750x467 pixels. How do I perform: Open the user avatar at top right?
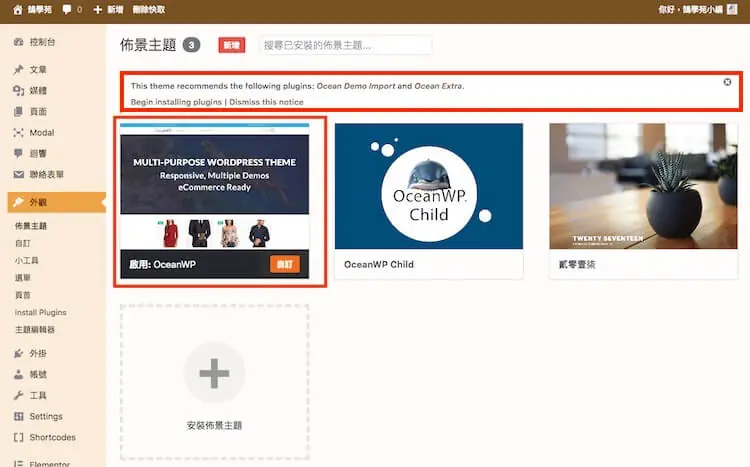tap(732, 10)
